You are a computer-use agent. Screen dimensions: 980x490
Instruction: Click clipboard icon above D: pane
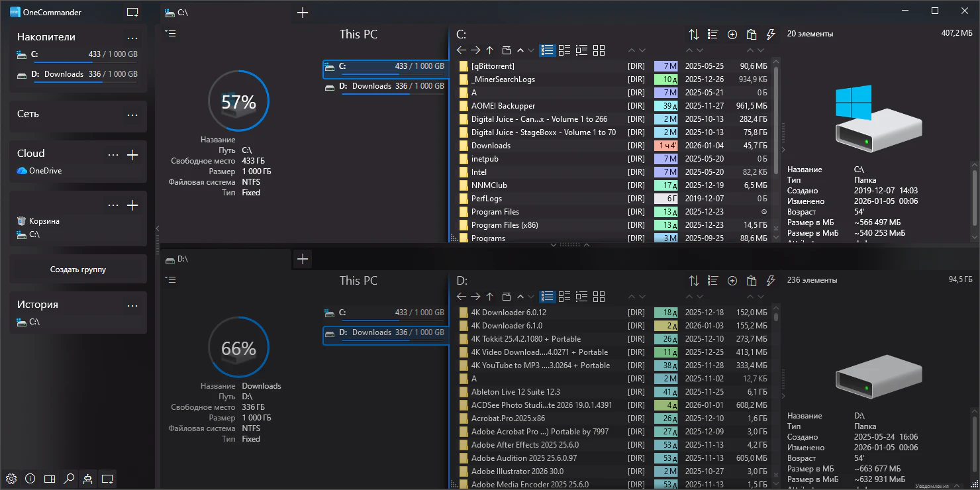tap(752, 281)
